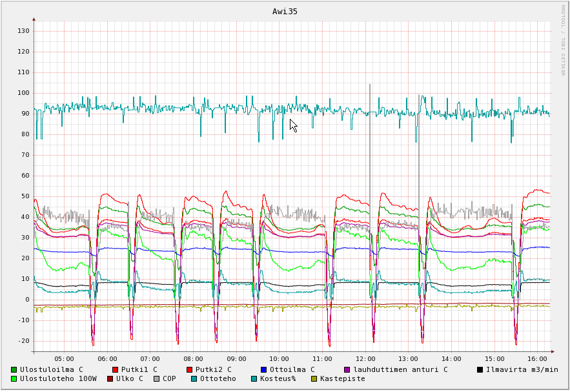This screenshot has width=570, height=392.
Task: Click the 100 value on the y-axis
Action: [23, 93]
